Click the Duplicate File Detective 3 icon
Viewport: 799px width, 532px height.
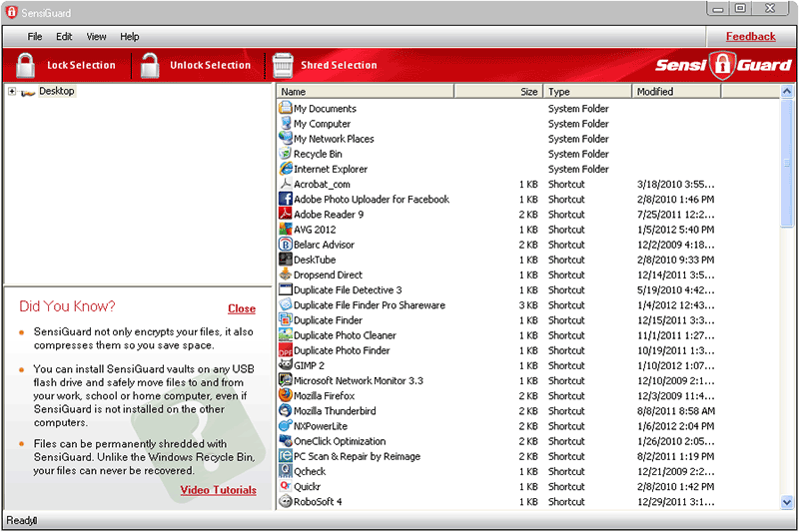[286, 289]
